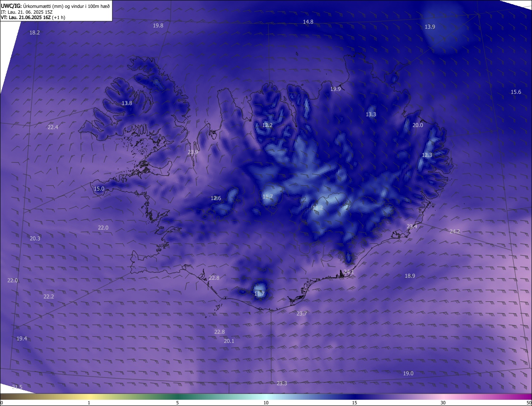The image size is (532, 406).
Task: Click the 23.3 value label
Action: click(x=282, y=383)
